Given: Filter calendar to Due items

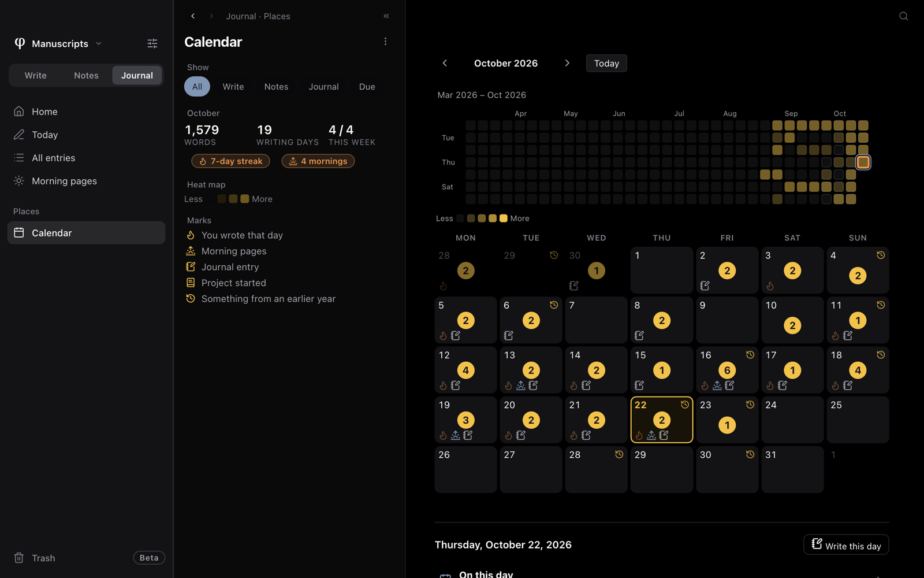Looking at the screenshot, I should 367,87.
